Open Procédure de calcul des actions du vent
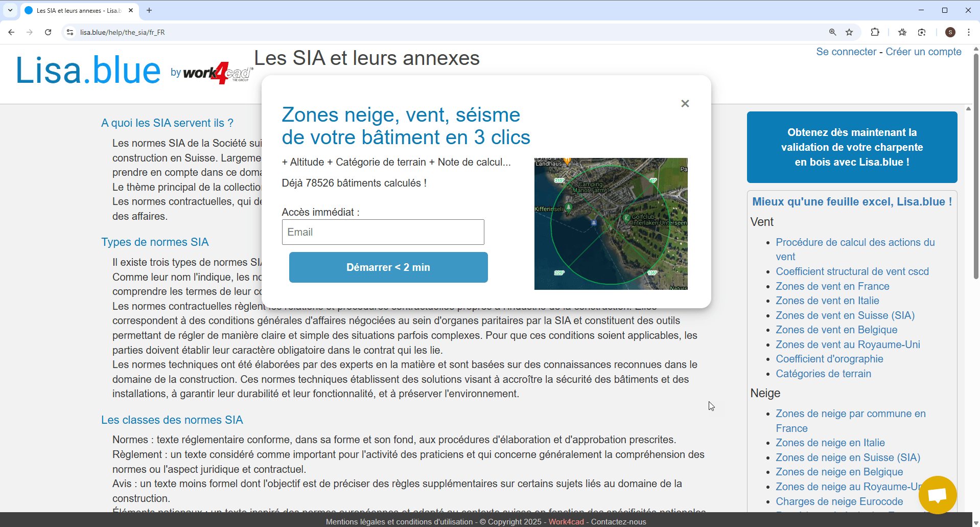 [855, 249]
